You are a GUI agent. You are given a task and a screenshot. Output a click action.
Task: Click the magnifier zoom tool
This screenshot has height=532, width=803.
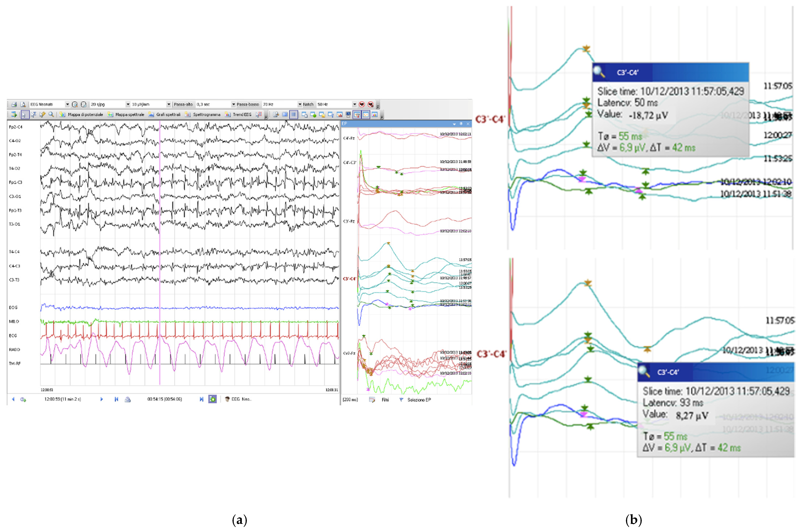click(51, 115)
